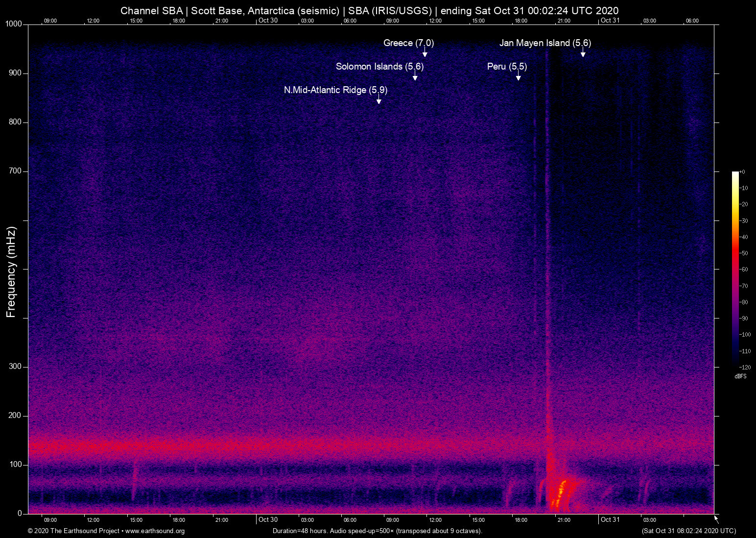Select the 1000 frequency tick label
756x538 pixels.
[x=13, y=24]
